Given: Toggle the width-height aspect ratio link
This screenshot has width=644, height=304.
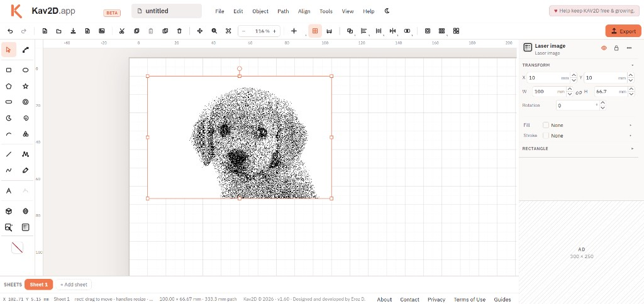Looking at the screenshot, I should (579, 92).
